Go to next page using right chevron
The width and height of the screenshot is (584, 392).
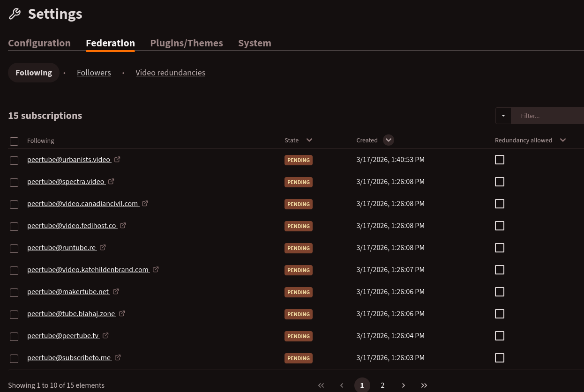(x=404, y=385)
